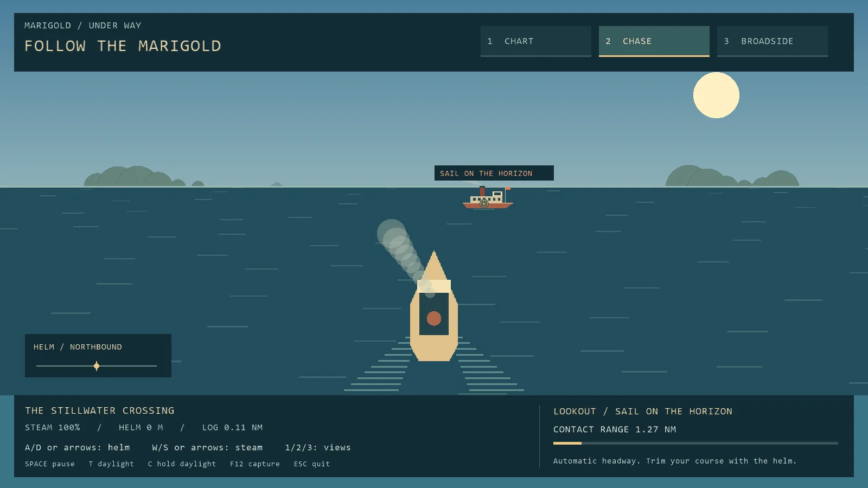This screenshot has height=488, width=868.
Task: Open the BROADSIDE view tab
Action: click(772, 41)
